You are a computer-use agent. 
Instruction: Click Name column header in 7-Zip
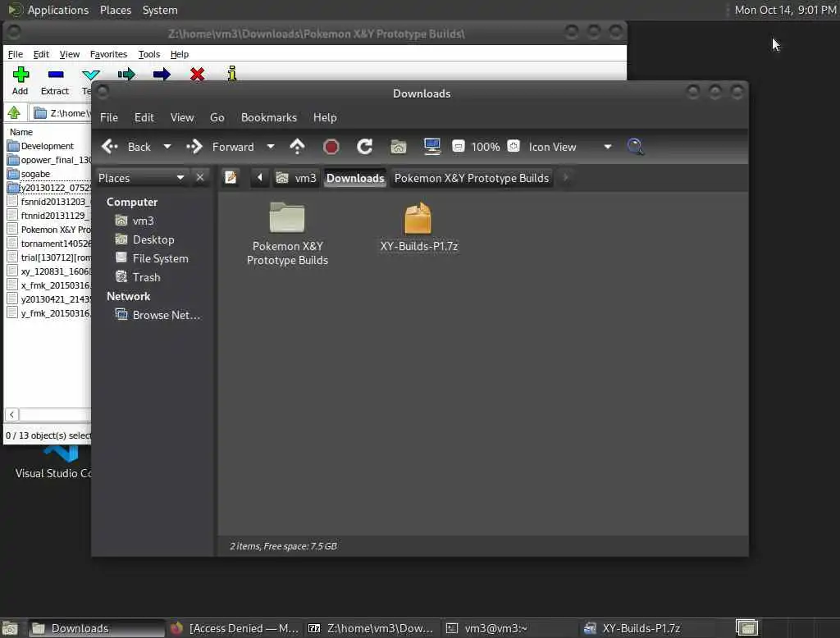[21, 132]
